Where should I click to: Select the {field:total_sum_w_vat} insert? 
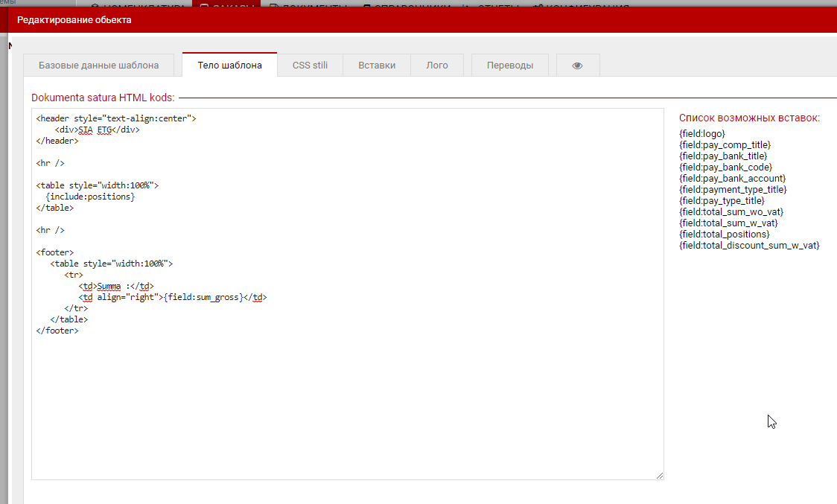(729, 223)
